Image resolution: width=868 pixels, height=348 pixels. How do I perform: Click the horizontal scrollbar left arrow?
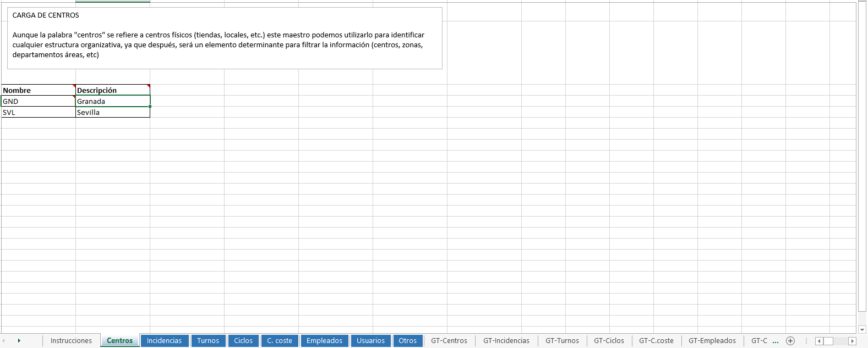819,341
